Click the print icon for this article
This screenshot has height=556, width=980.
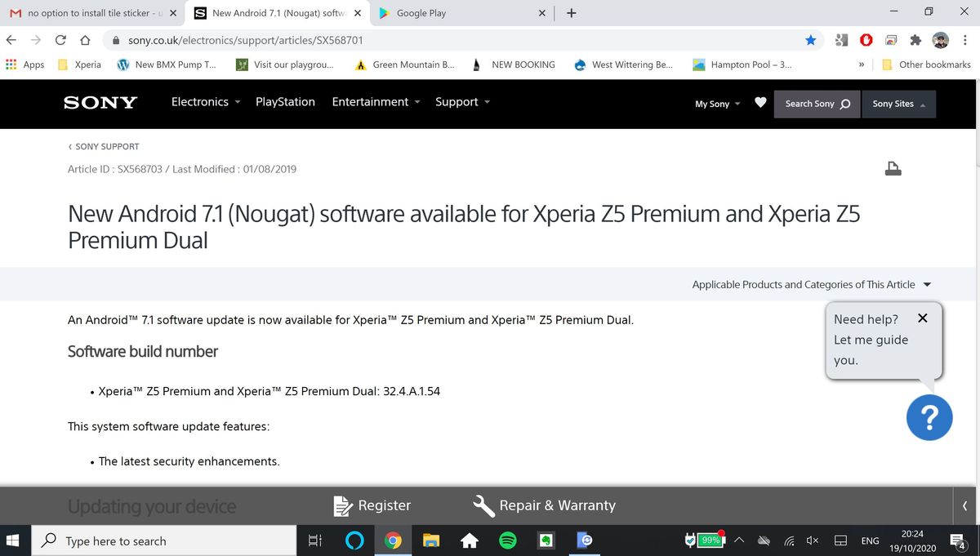pyautogui.click(x=893, y=168)
